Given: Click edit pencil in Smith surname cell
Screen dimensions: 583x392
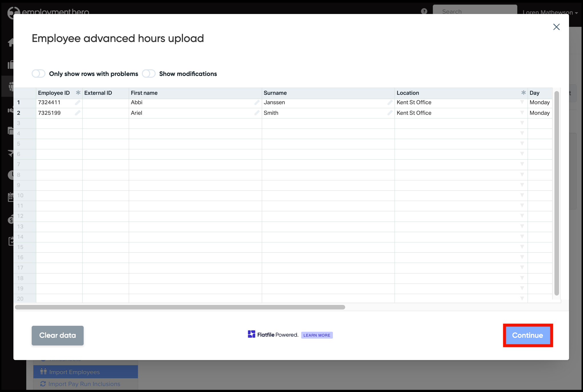Looking at the screenshot, I should pyautogui.click(x=390, y=113).
